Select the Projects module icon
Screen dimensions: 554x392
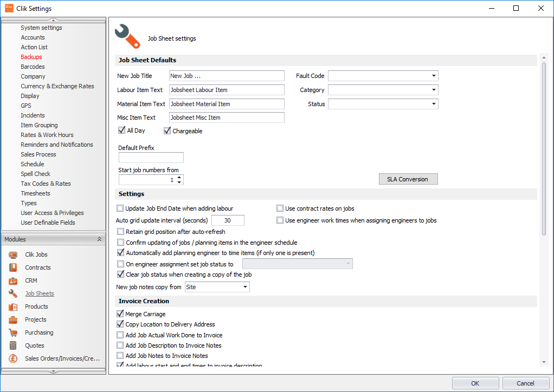pyautogui.click(x=13, y=319)
